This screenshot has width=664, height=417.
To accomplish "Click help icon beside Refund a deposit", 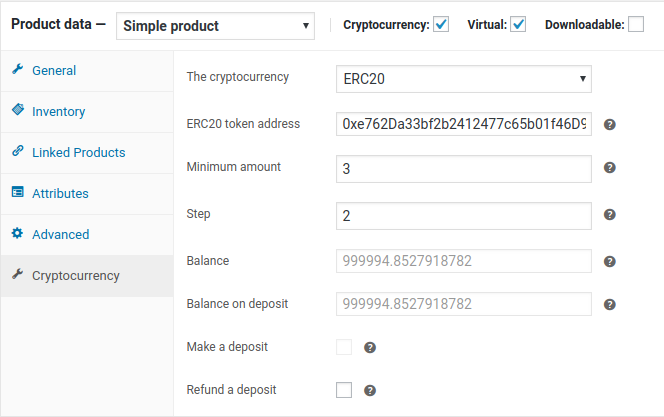I will pos(370,390).
